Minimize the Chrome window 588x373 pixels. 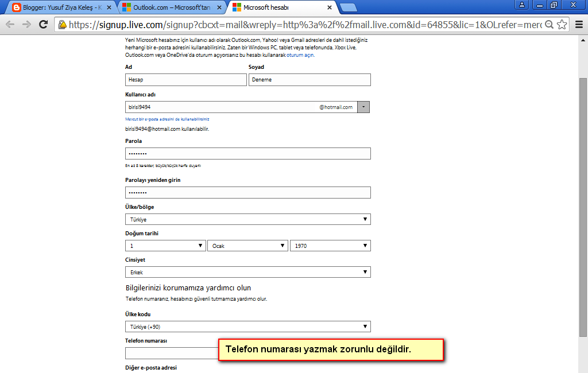click(540, 5)
